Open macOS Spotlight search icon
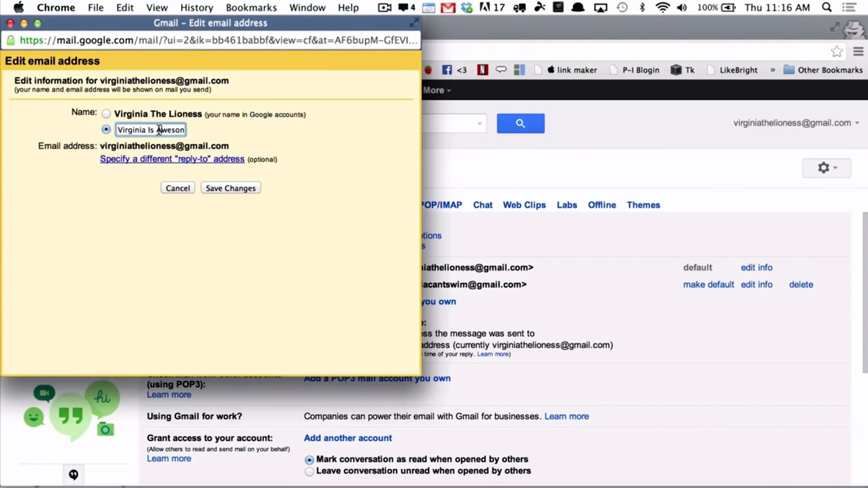 (x=826, y=8)
